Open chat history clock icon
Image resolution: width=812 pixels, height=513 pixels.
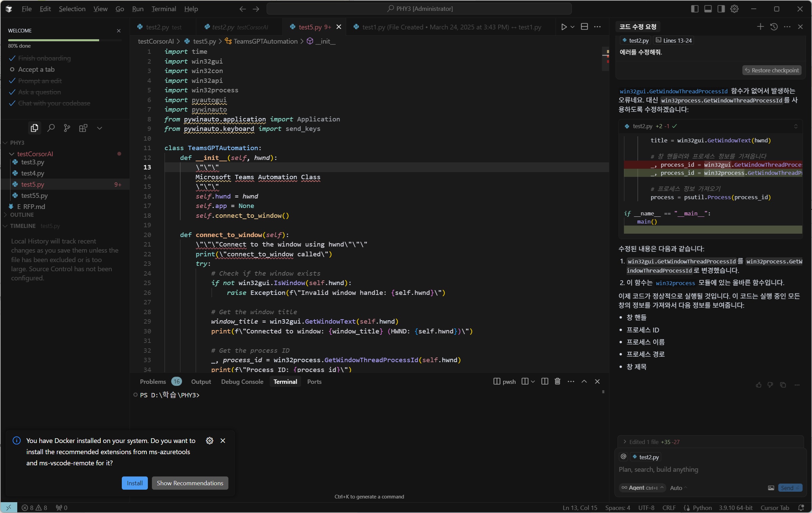[774, 27]
